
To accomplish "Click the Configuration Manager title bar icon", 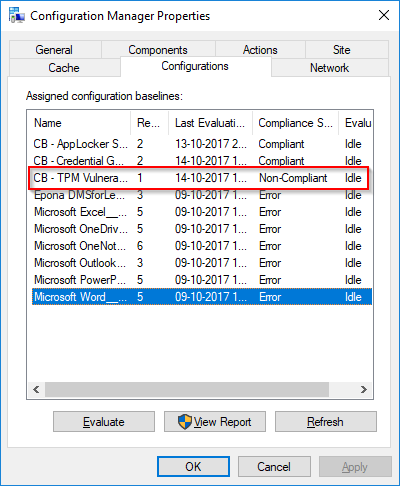I will [17, 15].
